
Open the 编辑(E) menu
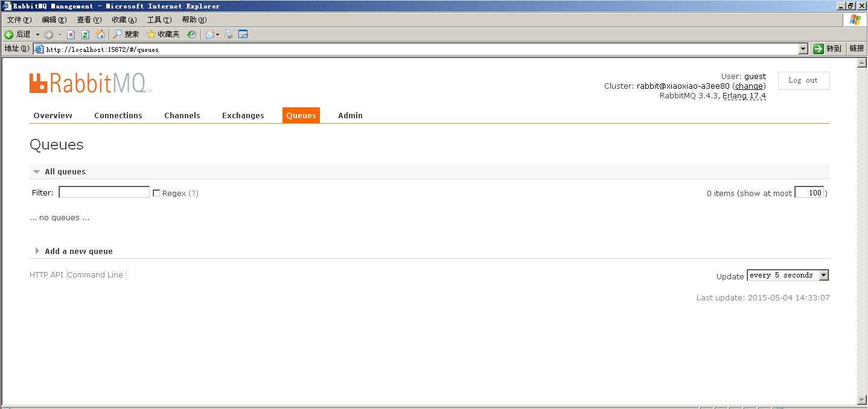tap(54, 20)
